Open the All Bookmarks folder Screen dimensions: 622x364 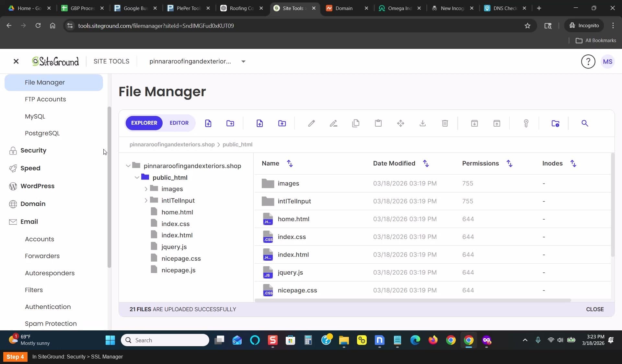click(x=596, y=40)
